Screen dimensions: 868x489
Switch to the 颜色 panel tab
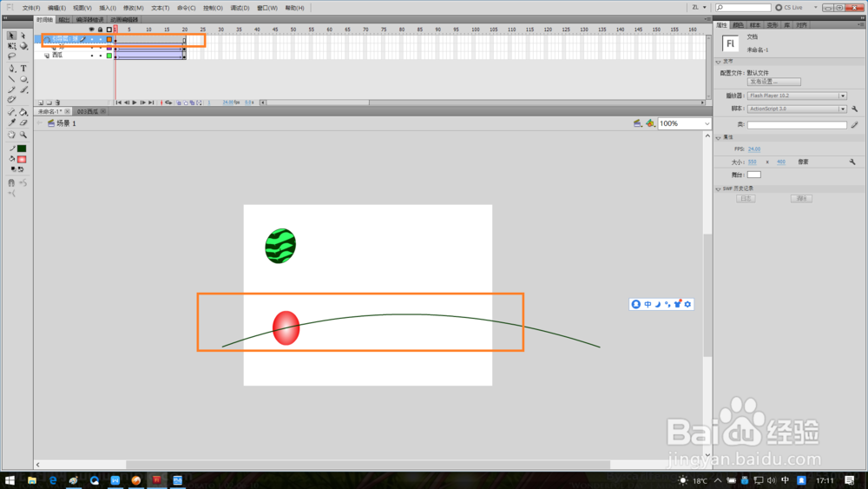(738, 25)
